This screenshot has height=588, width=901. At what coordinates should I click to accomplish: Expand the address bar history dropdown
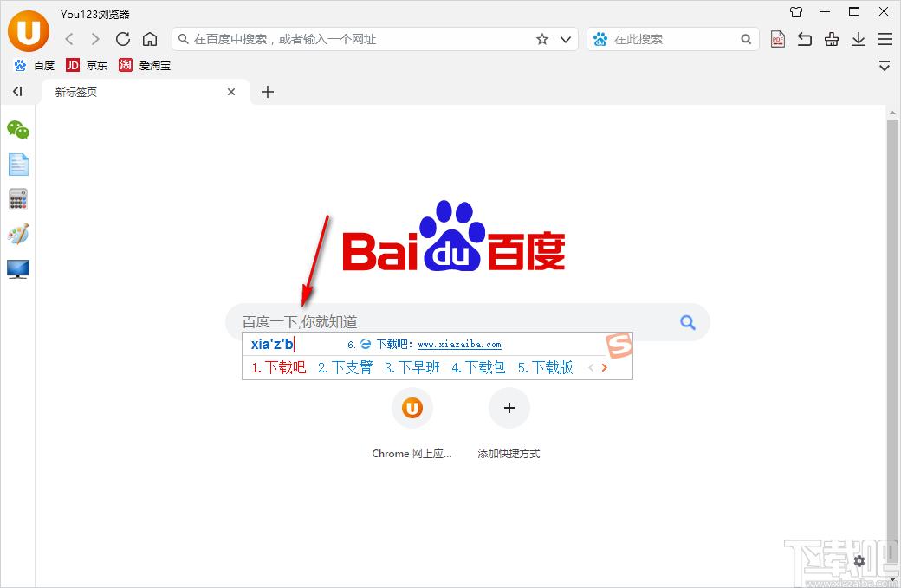tap(566, 39)
